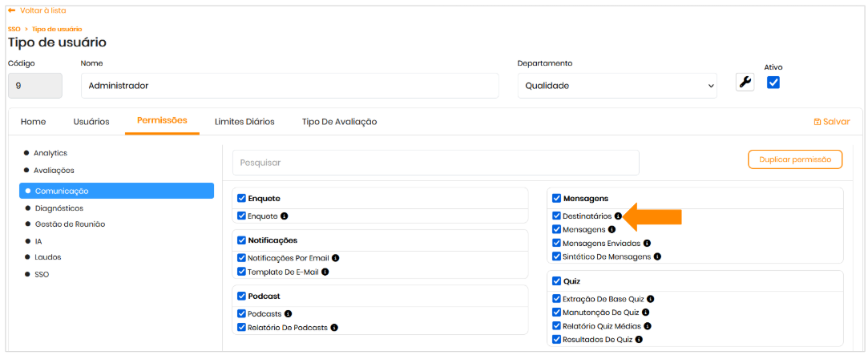Open the Departamento dropdown

[x=616, y=85]
